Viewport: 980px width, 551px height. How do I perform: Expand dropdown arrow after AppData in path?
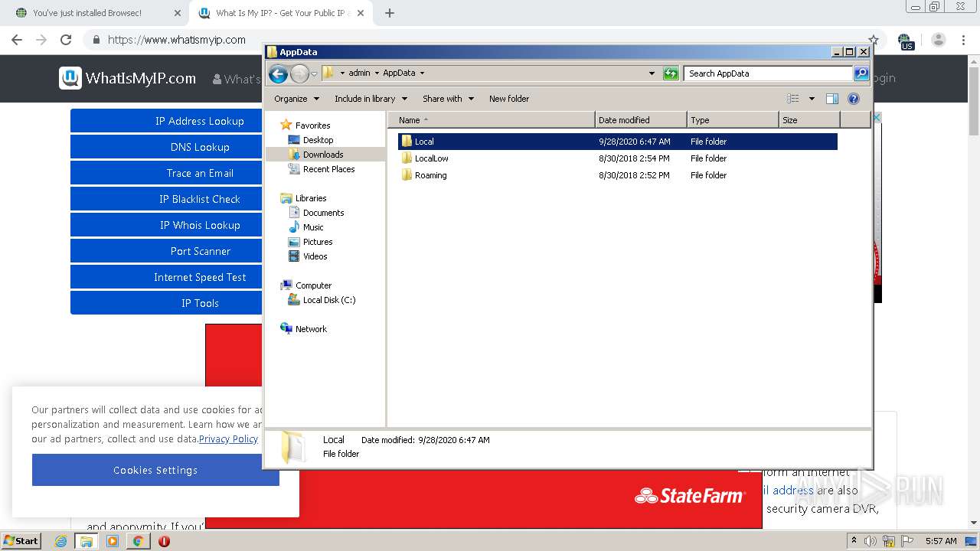coord(422,73)
